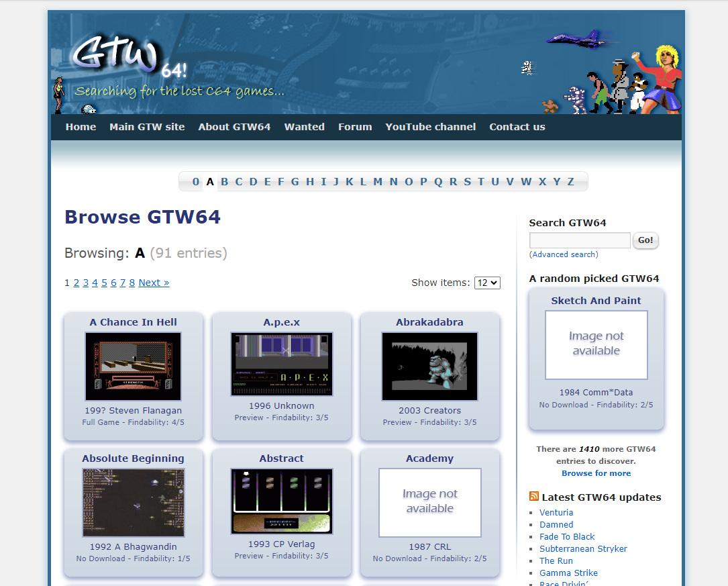Click the Abstract game screenshot thumbnail
Screen dimensions: 728x586
(281, 501)
